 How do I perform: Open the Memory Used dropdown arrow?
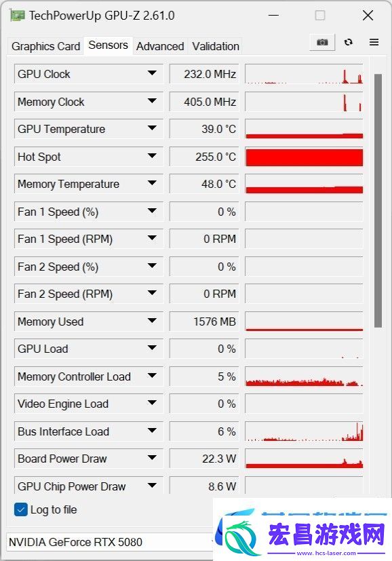pyautogui.click(x=152, y=321)
